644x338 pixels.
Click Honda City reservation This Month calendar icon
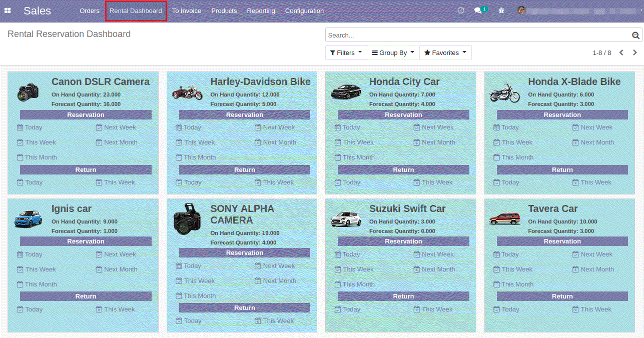[x=338, y=157]
